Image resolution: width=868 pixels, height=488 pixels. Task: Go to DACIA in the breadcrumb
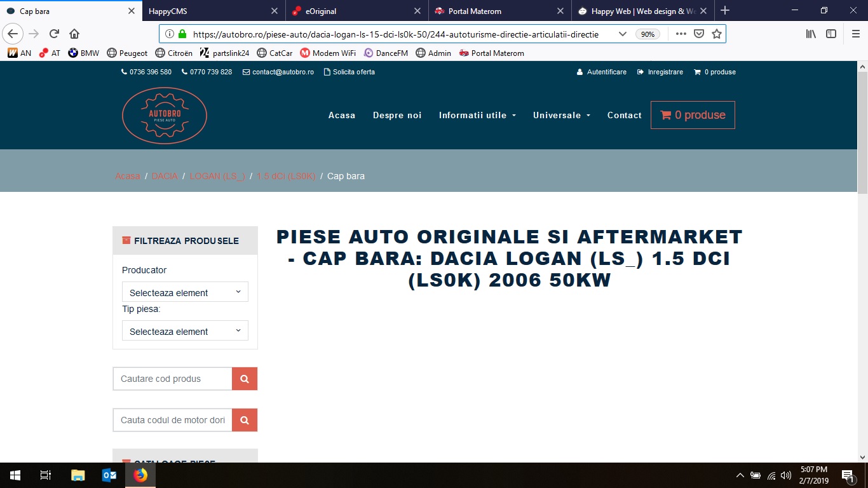[165, 176]
